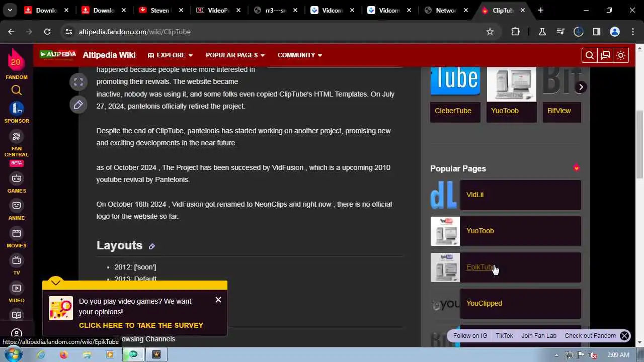Open Chrome tab search dropdown
Viewport: 644px width, 362px height.
click(10, 10)
